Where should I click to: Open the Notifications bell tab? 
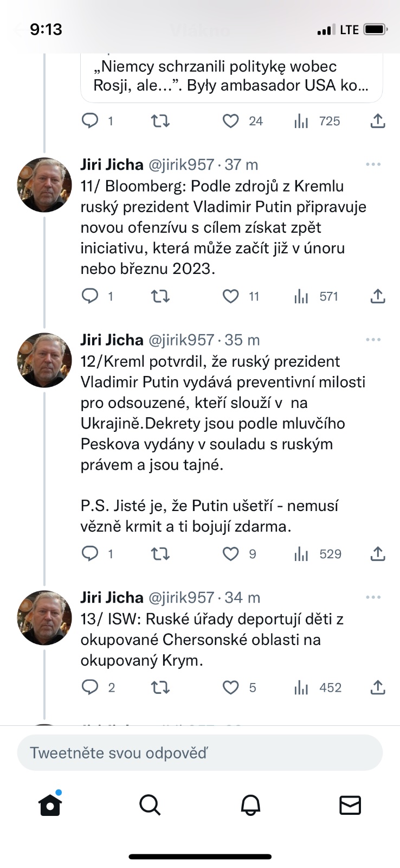[250, 805]
